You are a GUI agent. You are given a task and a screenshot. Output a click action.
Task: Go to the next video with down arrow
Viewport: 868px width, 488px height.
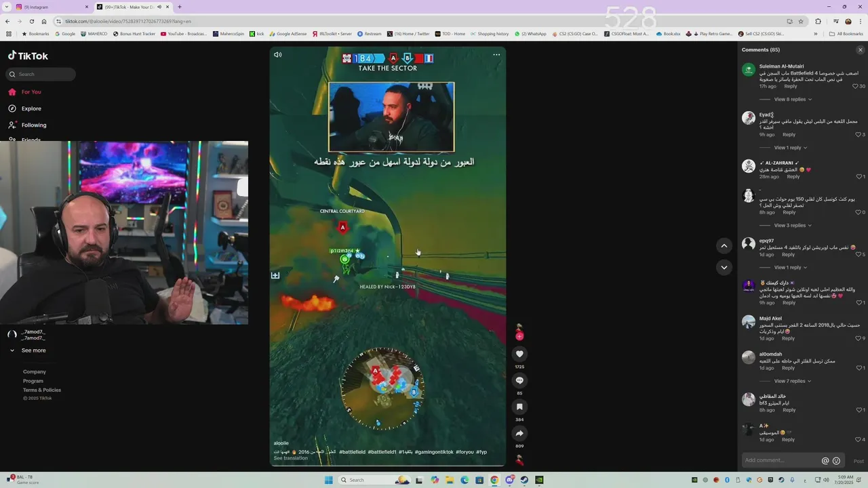tap(724, 267)
